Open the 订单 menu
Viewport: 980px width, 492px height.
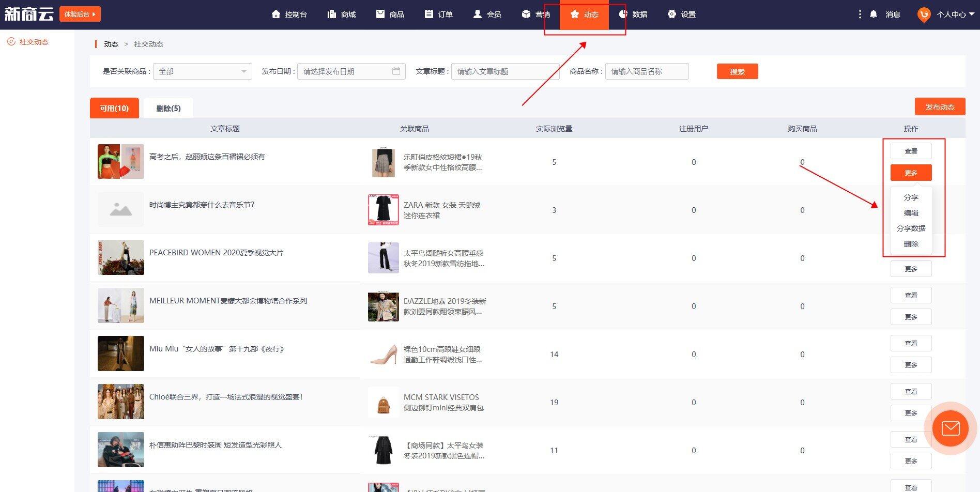439,14
